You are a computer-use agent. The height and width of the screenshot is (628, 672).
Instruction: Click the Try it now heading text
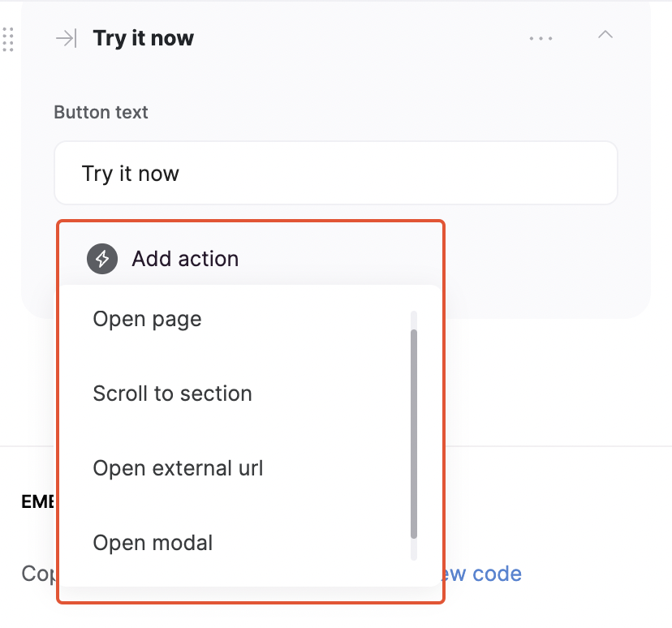pyautogui.click(x=143, y=37)
